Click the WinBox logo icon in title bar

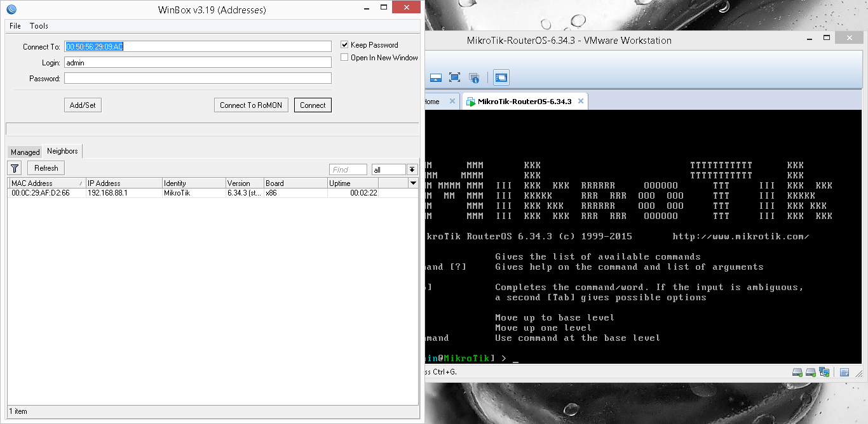[x=11, y=10]
